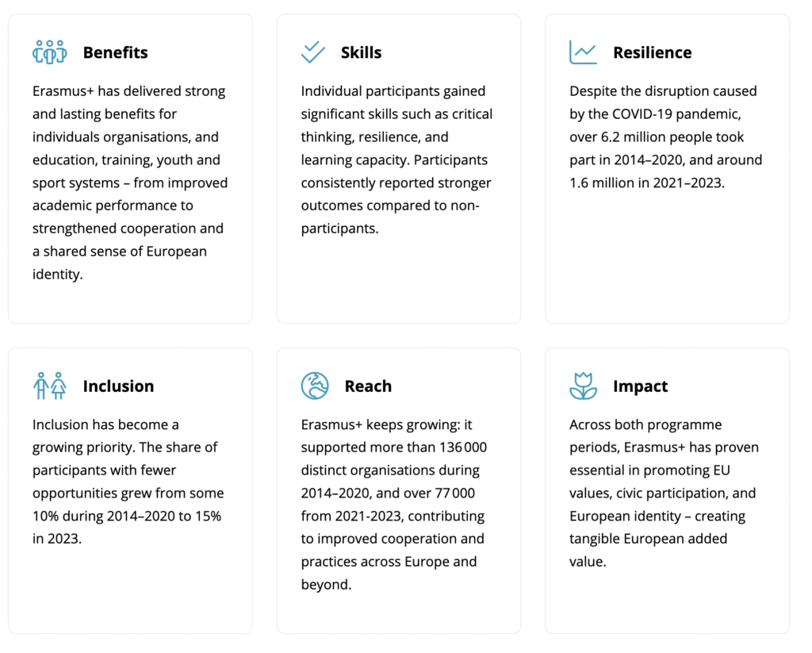Image resolution: width=812 pixels, height=653 pixels.
Task: Click the line chart Resilience icon
Action: 583,52
